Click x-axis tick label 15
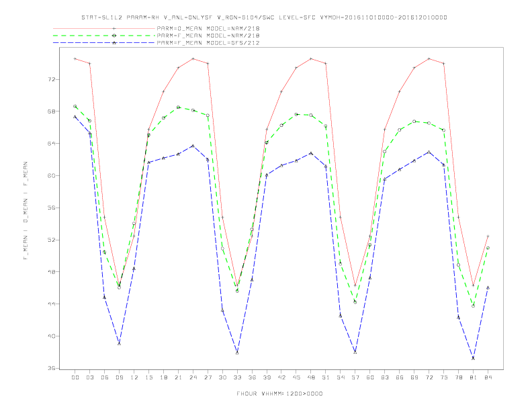The image size is (532, 411). (148, 377)
